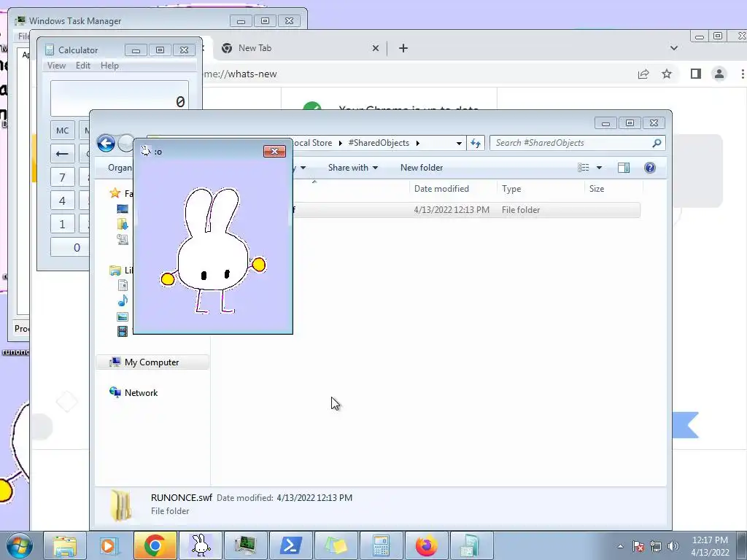Select Videos library icon in sidebar
Image resolution: width=747 pixels, height=560 pixels.
click(123, 331)
